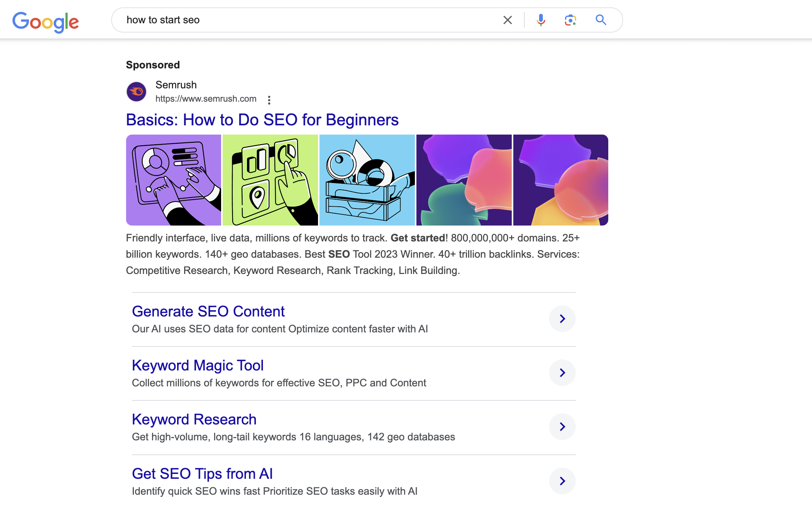812x508 pixels.
Task: Click the magnifying glass search icon
Action: pyautogui.click(x=600, y=20)
